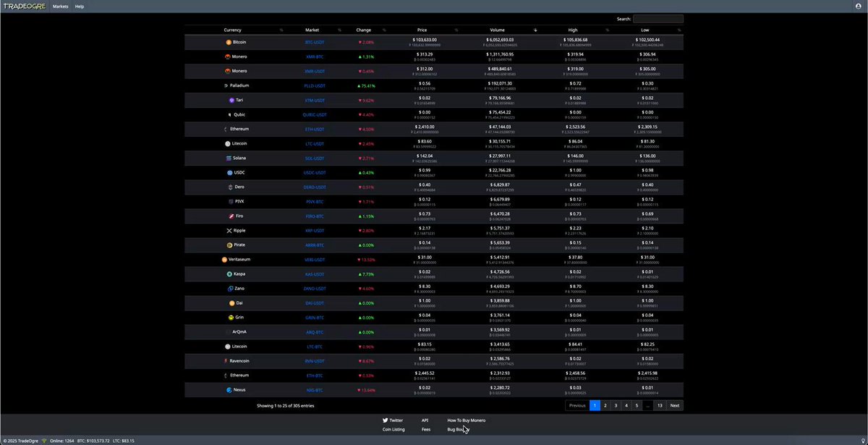868x445 pixels.
Task: Click the Monero icon in the XMR-USDT row
Action: tap(227, 71)
